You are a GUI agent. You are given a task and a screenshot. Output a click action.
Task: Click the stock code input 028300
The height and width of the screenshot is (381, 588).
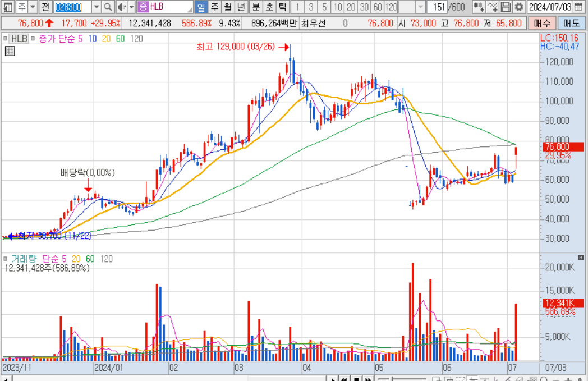coord(72,7)
